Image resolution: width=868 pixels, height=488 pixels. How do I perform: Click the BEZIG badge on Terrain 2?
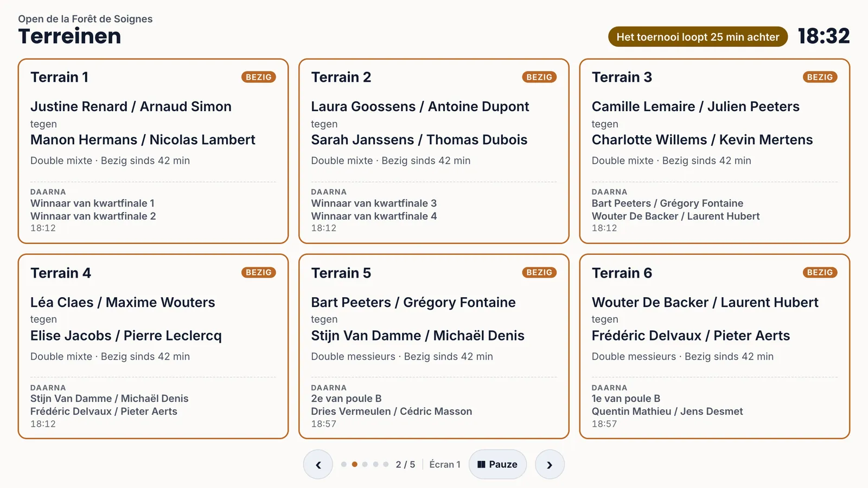coord(539,77)
